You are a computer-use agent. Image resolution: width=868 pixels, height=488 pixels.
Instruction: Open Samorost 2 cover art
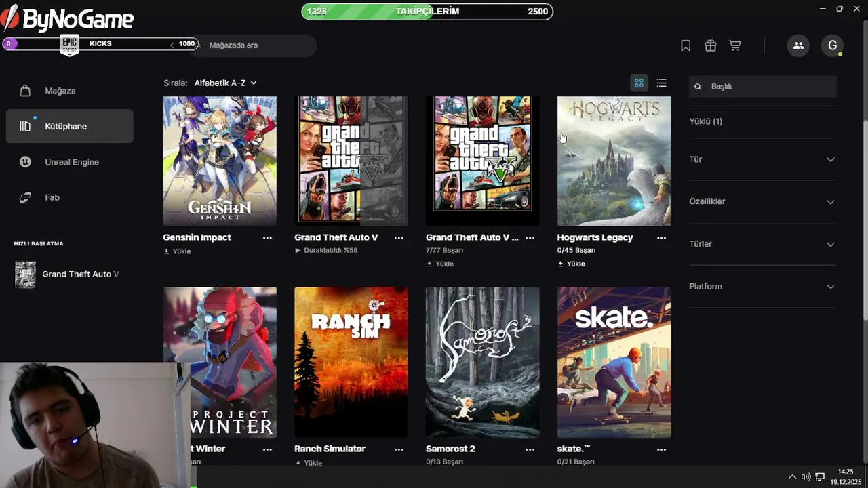[483, 362]
